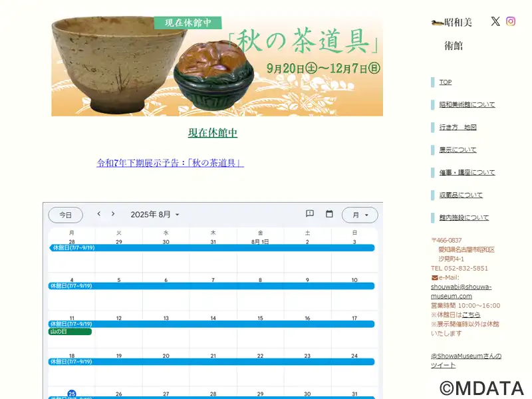Go to previous month in calendar
This screenshot has height=399, width=532.
point(98,213)
